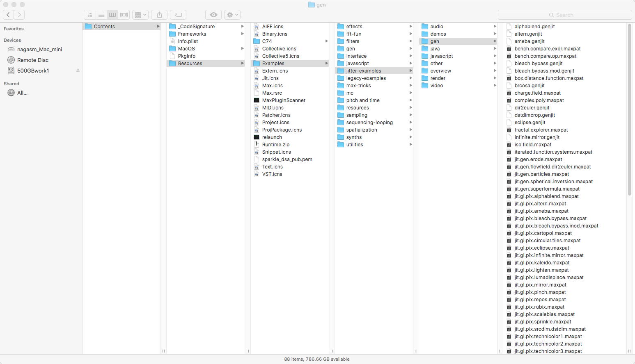Open the 500GBwork1 drive

[x=33, y=71]
